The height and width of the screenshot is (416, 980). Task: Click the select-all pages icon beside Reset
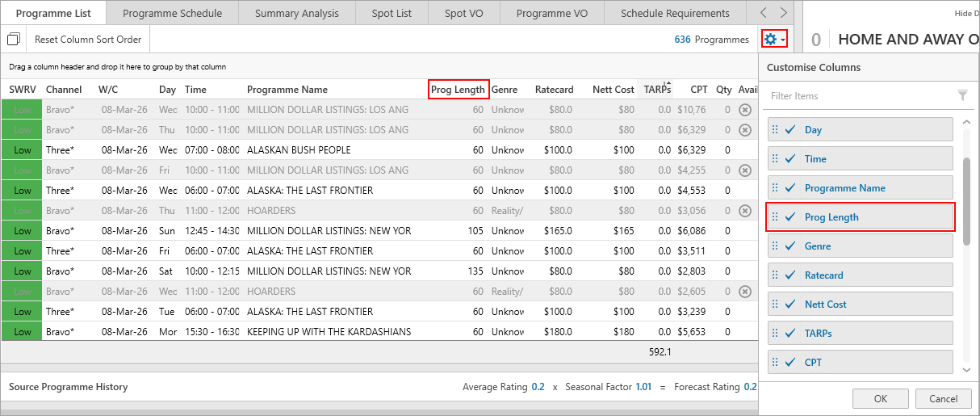point(14,40)
